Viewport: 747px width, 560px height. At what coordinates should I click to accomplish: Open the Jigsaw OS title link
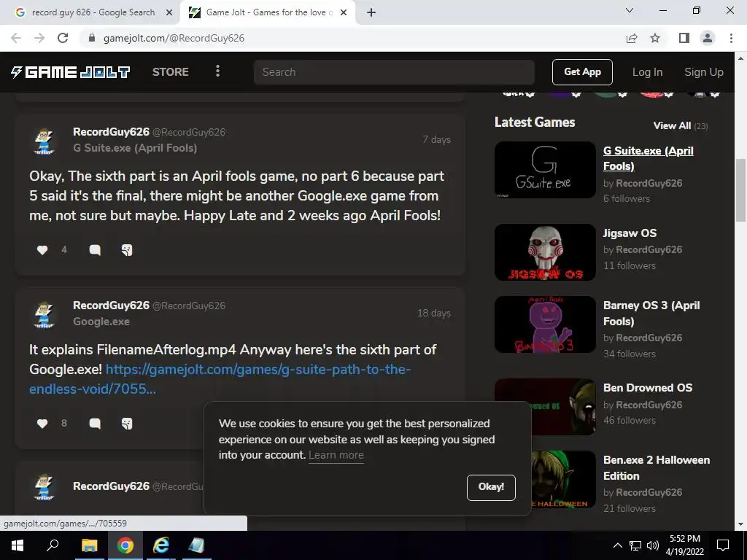coord(630,233)
